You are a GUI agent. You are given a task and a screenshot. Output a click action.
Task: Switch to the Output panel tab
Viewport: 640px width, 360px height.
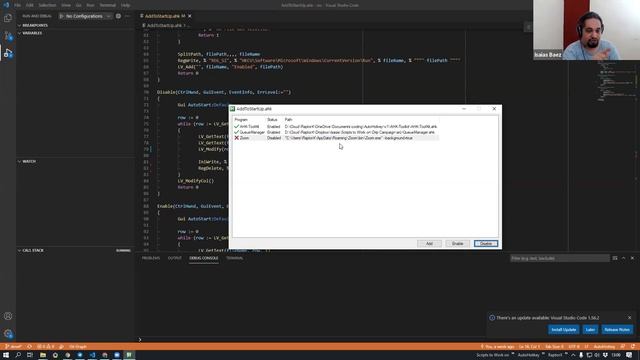pos(175,258)
